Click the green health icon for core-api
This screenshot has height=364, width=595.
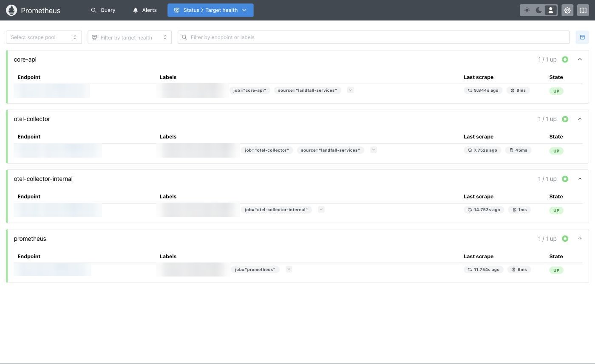click(x=565, y=59)
